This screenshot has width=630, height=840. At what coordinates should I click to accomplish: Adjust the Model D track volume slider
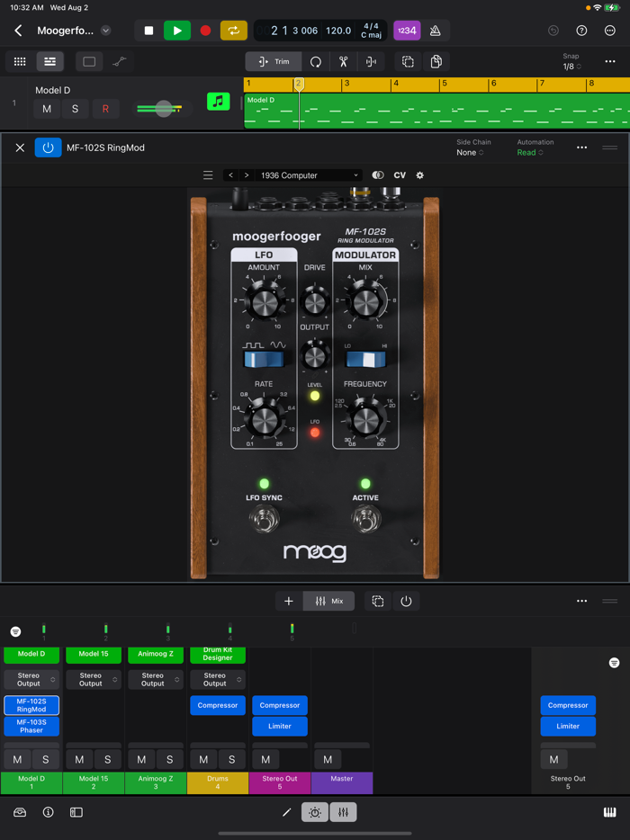pyautogui.click(x=164, y=109)
